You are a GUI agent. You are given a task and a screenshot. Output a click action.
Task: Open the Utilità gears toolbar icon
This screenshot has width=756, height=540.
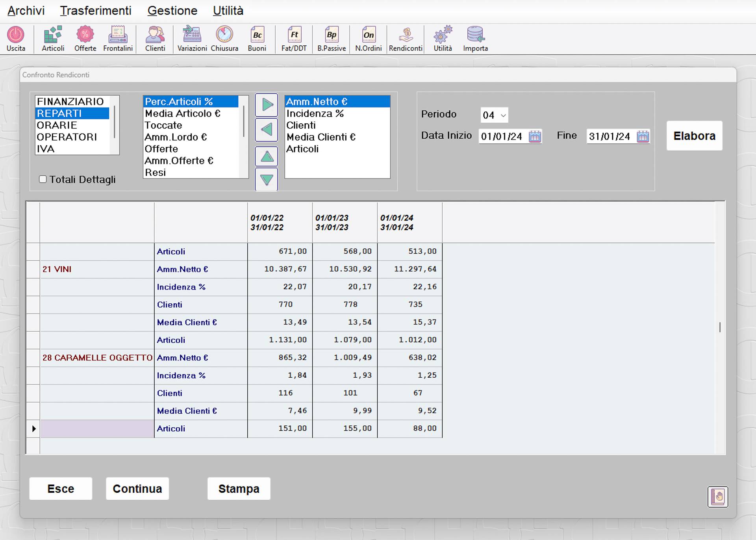pos(443,35)
